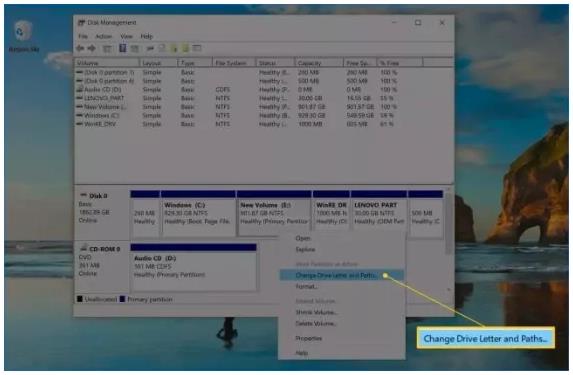Click the Forward arrow toolbar icon
The width and height of the screenshot is (573, 375).
[x=91, y=48]
